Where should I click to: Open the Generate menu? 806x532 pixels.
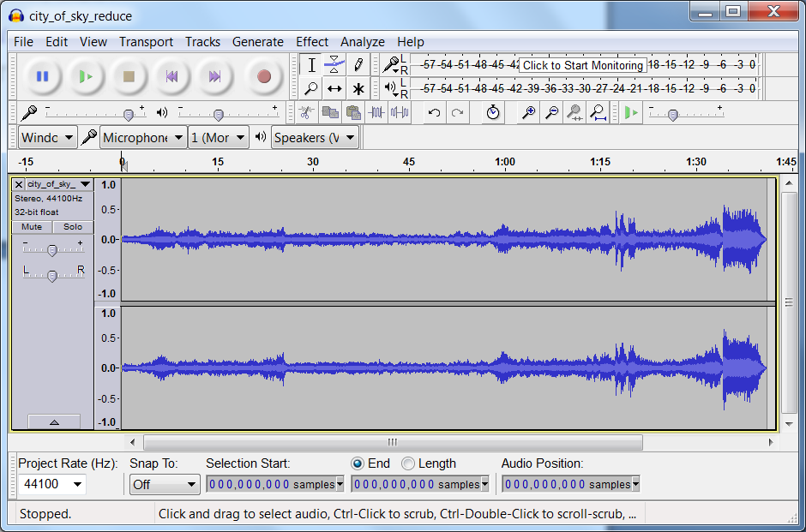click(257, 41)
